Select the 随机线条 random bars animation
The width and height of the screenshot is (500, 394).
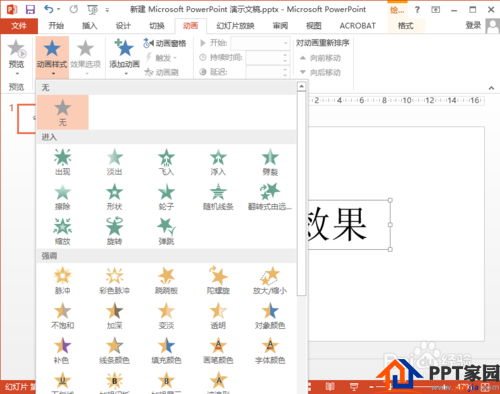[218, 197]
